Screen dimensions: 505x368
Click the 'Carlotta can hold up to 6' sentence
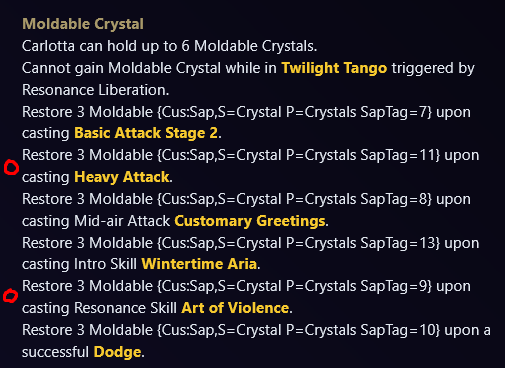pos(169,46)
